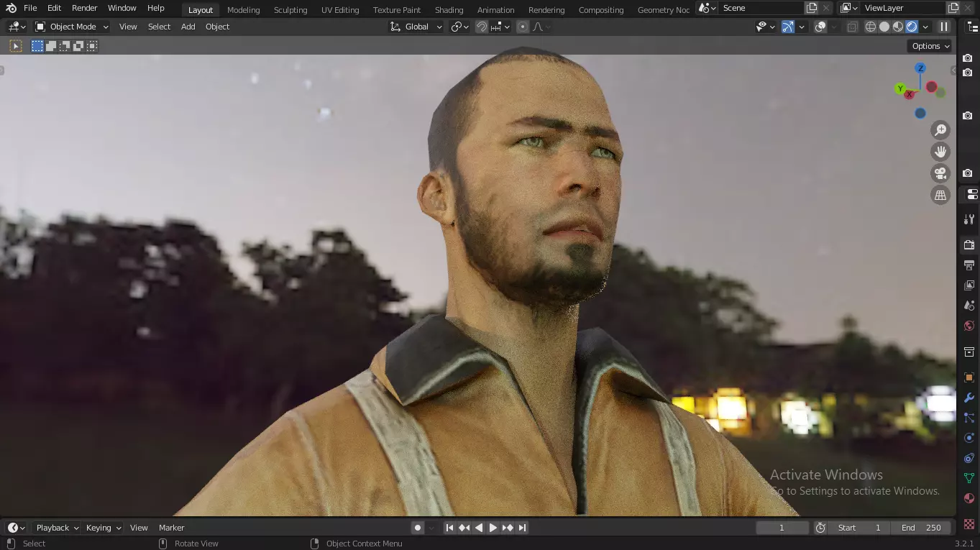The width and height of the screenshot is (980, 550).
Task: Open the View Layer properties tab
Action: click(x=969, y=285)
